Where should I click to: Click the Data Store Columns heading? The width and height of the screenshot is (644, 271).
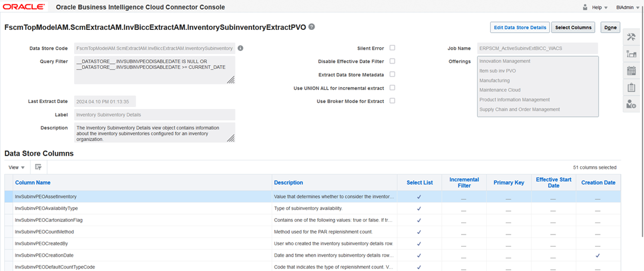click(x=39, y=154)
